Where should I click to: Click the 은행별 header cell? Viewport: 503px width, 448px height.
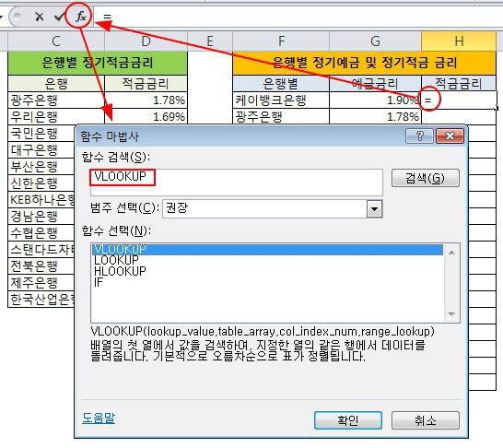[x=281, y=84]
